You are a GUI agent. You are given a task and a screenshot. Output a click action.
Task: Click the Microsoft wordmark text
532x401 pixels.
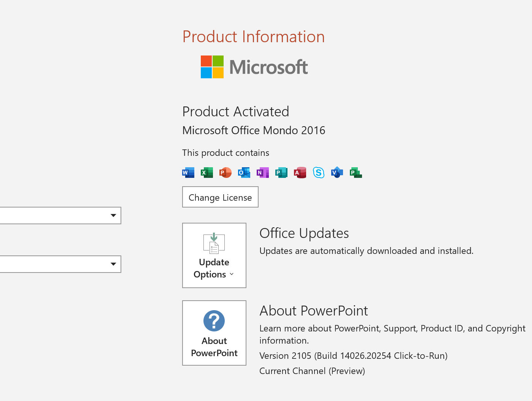[x=269, y=67]
